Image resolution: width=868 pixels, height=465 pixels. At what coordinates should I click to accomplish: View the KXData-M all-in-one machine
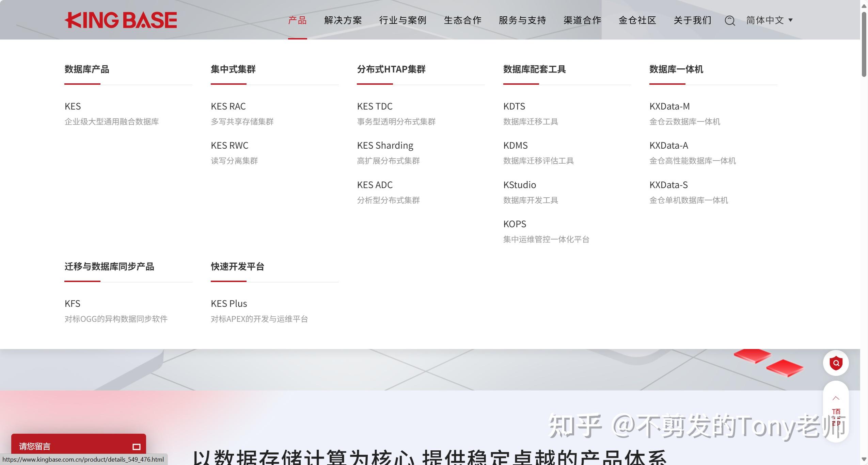(669, 106)
